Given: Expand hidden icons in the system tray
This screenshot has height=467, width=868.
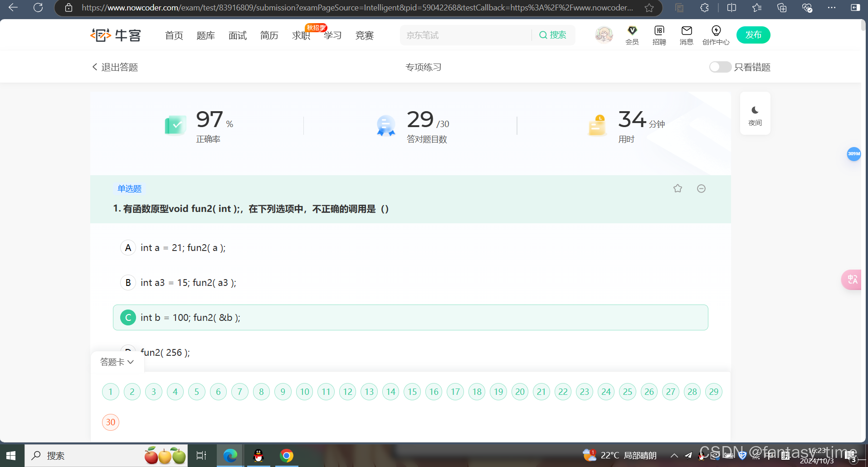Looking at the screenshot, I should [674, 455].
